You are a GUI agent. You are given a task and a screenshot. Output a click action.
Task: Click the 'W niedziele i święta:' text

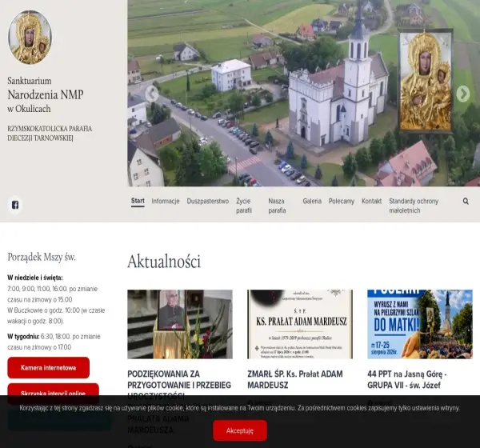pos(35,278)
